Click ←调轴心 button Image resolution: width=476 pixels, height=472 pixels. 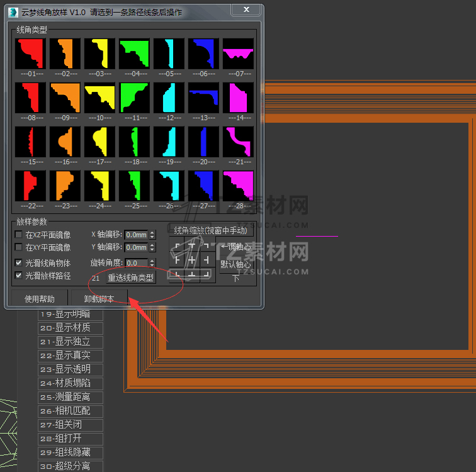tap(235, 246)
